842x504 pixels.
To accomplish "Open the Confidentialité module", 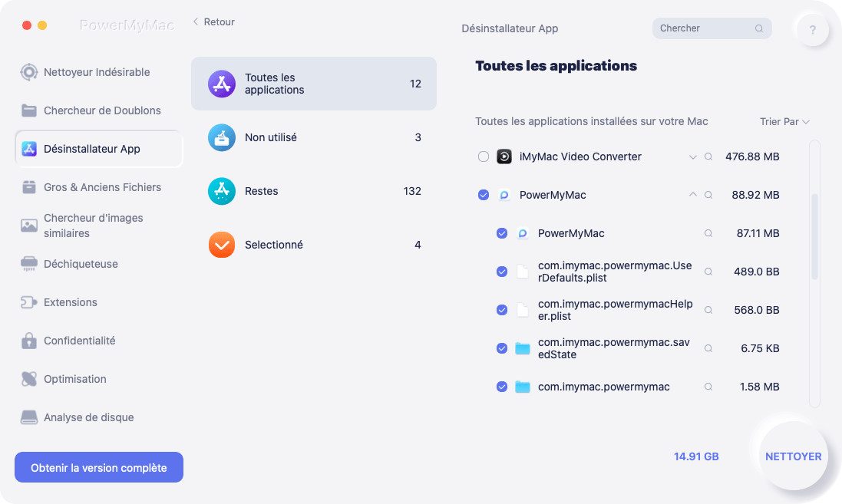I will (x=99, y=341).
